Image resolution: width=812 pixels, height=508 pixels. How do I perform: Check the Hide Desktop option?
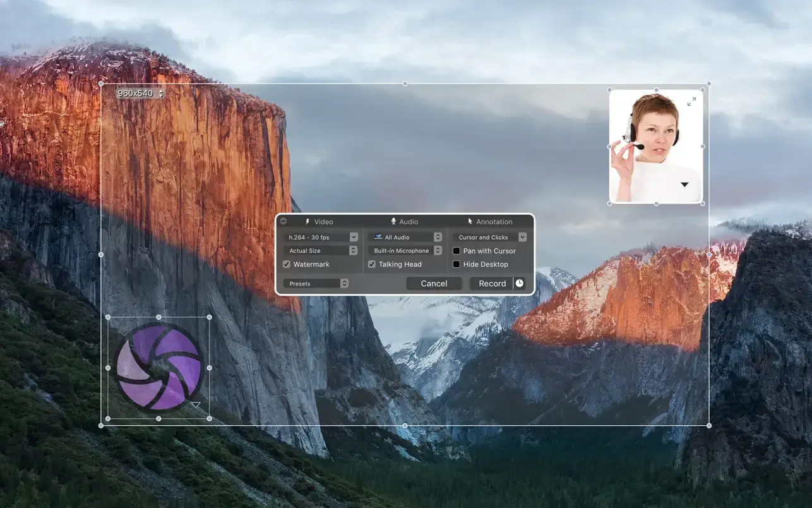coord(457,264)
